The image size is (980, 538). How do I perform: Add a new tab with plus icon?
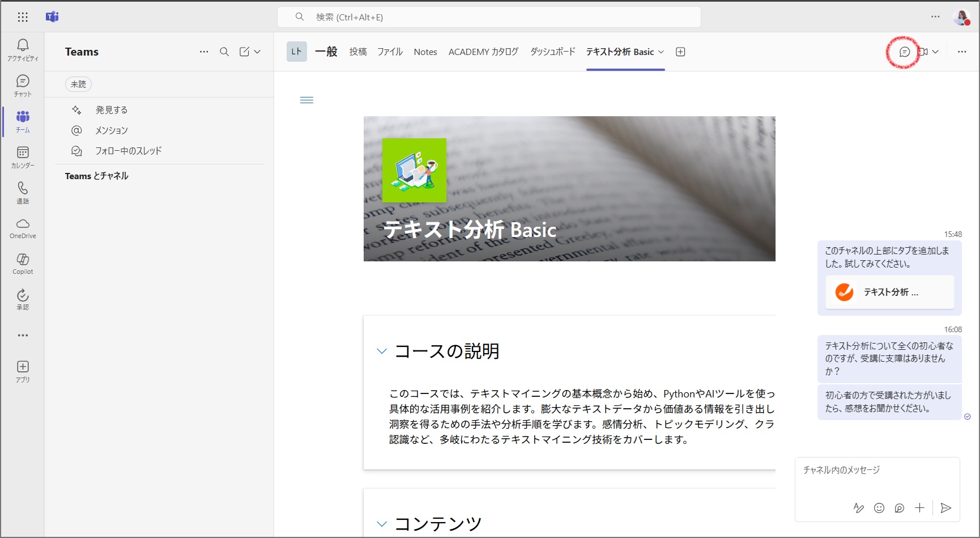[681, 52]
